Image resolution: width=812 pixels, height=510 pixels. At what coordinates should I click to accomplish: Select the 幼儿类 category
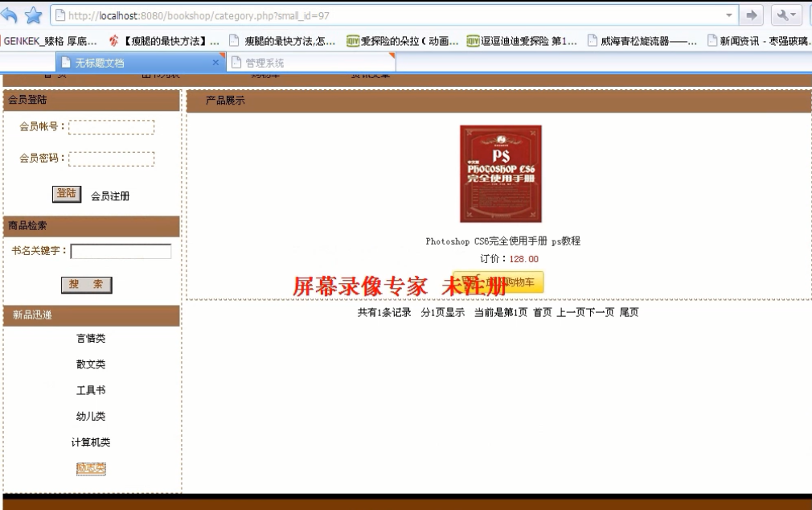click(x=91, y=416)
